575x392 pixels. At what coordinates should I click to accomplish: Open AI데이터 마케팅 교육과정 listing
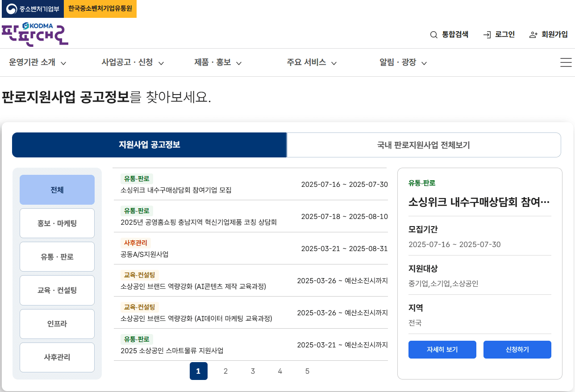[196, 318]
